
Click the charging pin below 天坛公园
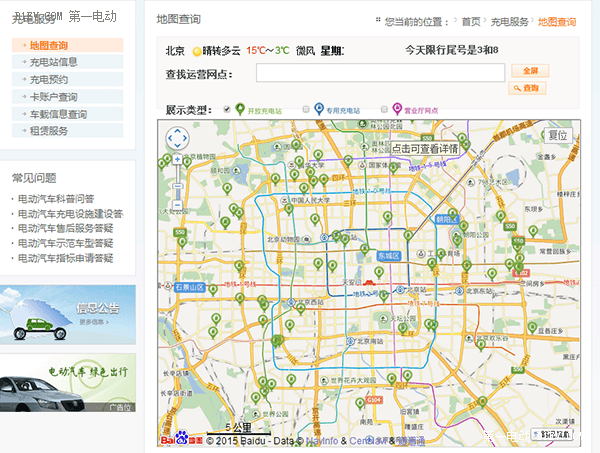[403, 328]
